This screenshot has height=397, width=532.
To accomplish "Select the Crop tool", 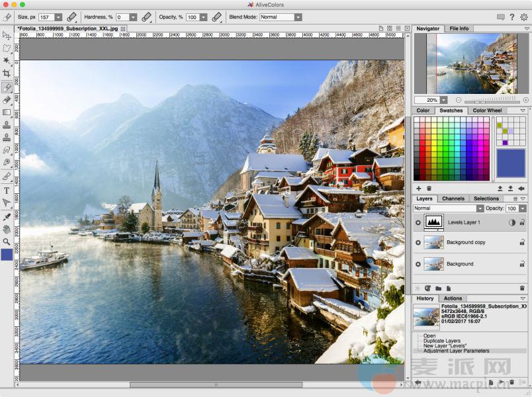I will pos(7,73).
